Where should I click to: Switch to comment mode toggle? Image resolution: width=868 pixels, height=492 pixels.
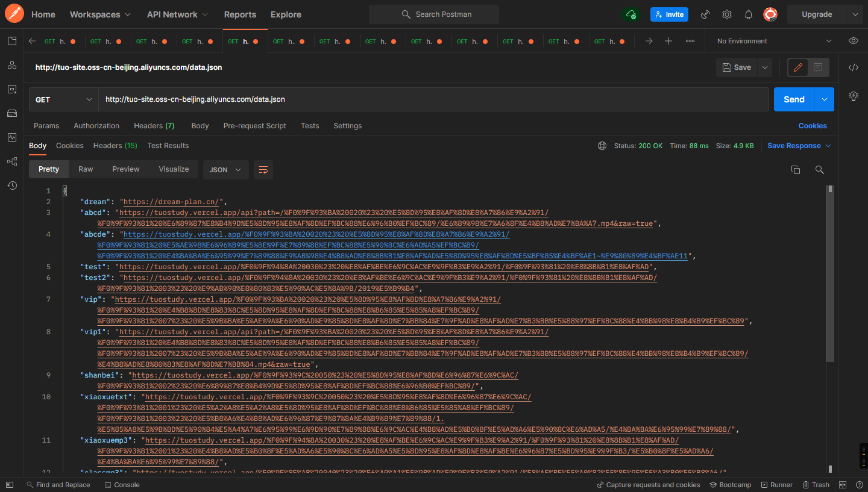[818, 67]
